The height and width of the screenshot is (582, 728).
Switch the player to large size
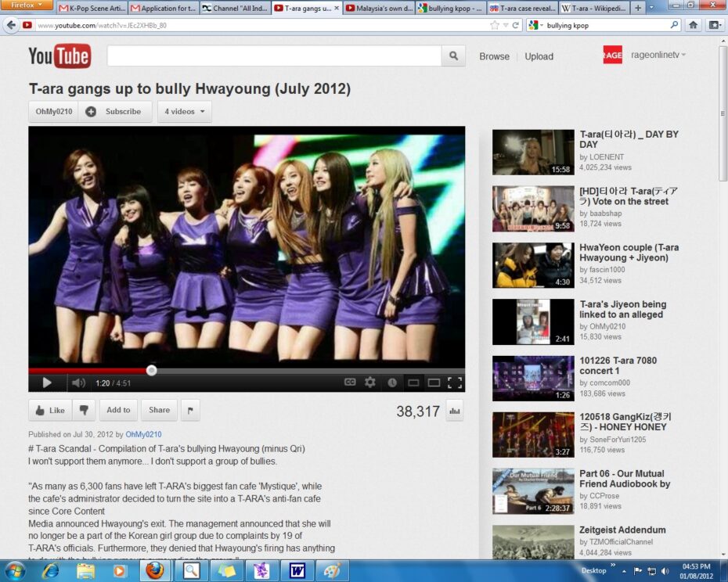pyautogui.click(x=434, y=383)
